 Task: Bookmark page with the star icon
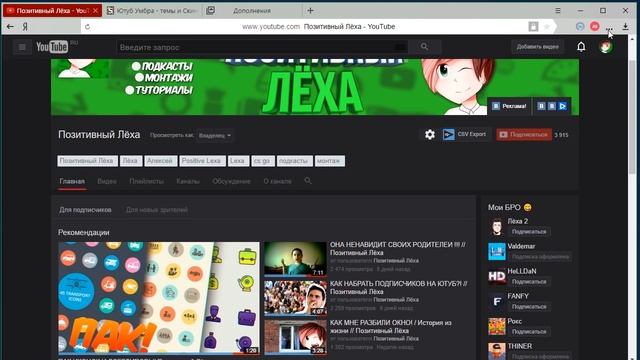click(x=547, y=27)
